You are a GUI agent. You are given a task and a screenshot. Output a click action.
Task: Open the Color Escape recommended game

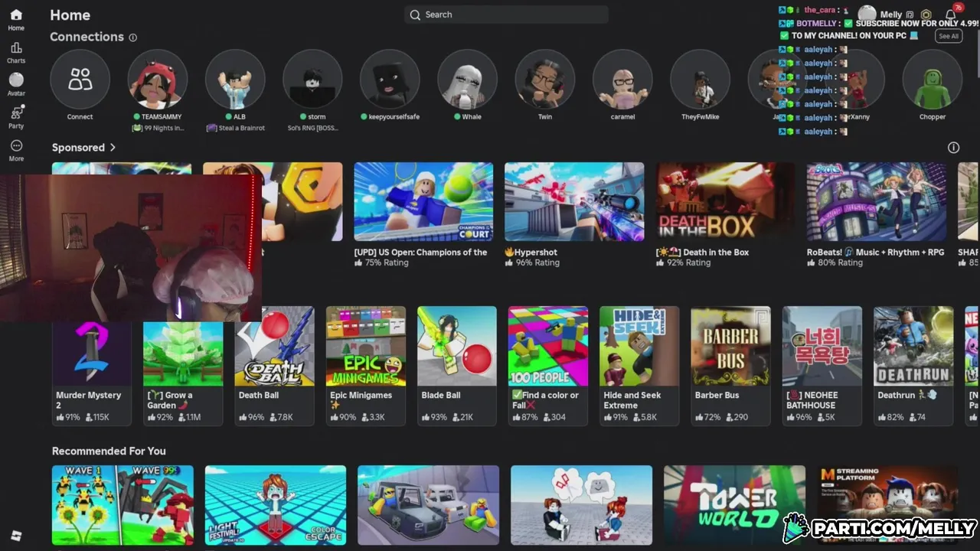pos(276,505)
